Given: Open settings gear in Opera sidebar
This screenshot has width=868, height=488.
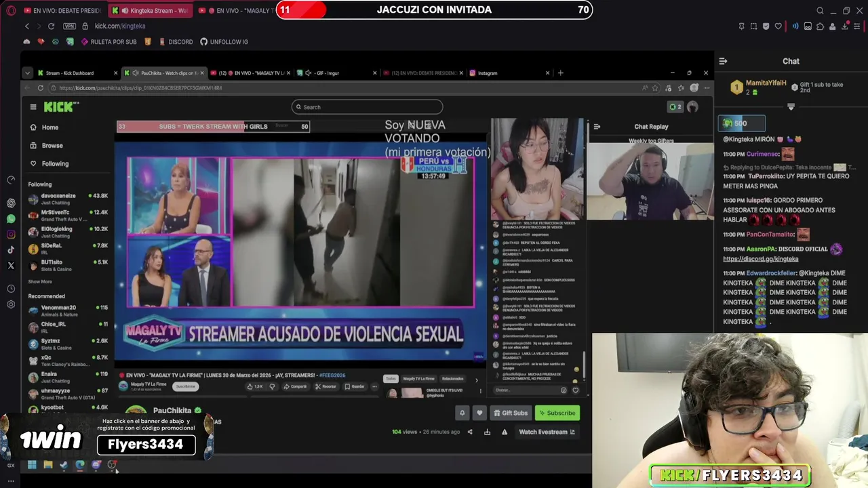Looking at the screenshot, I should click(11, 304).
